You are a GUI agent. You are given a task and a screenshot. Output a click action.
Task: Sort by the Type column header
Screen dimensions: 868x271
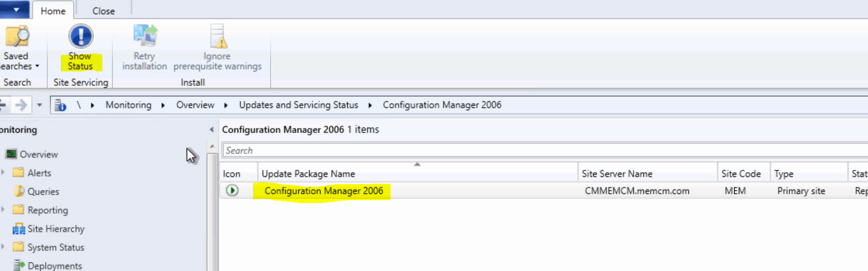(809, 174)
